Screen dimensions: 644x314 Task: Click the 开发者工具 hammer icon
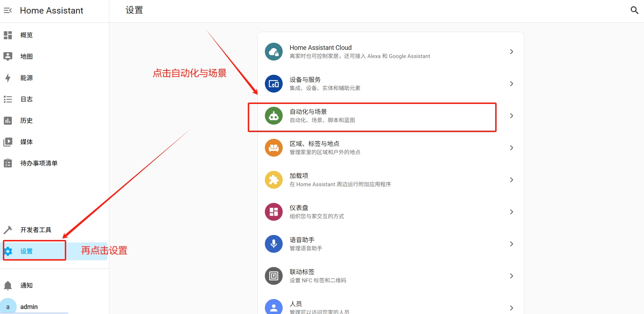coord(8,230)
